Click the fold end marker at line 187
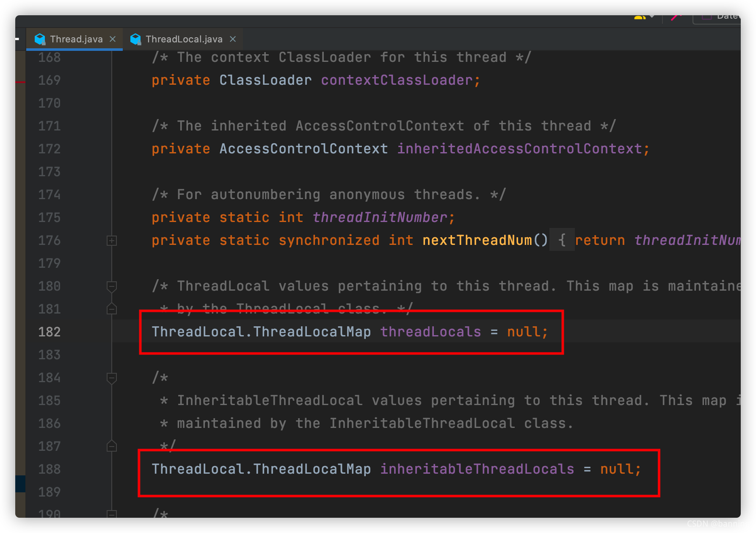The width and height of the screenshot is (756, 533). [x=112, y=447]
